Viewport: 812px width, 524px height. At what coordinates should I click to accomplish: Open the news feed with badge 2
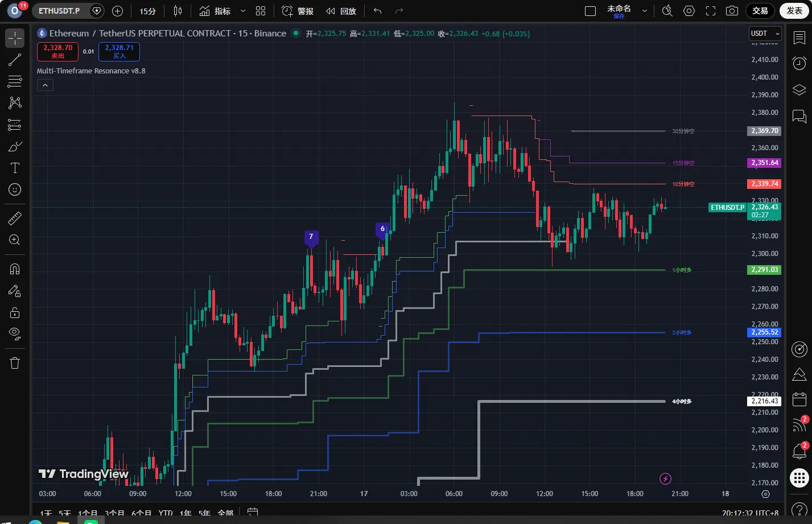(x=799, y=425)
